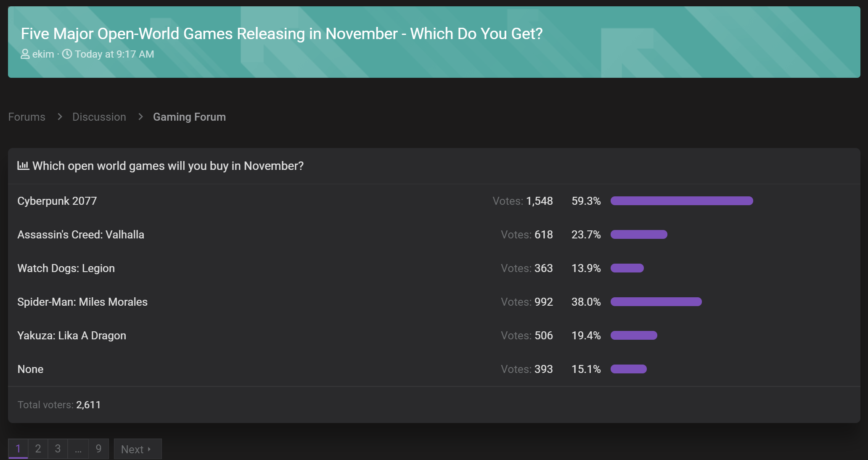Jump to page 3
The height and width of the screenshot is (460, 868).
(58, 449)
